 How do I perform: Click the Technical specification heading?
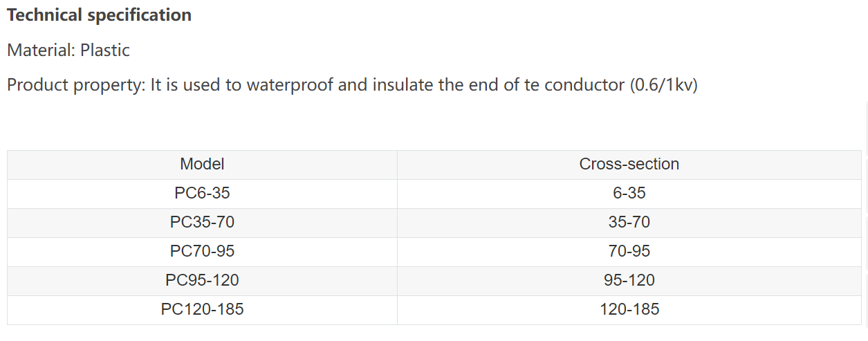[99, 15]
